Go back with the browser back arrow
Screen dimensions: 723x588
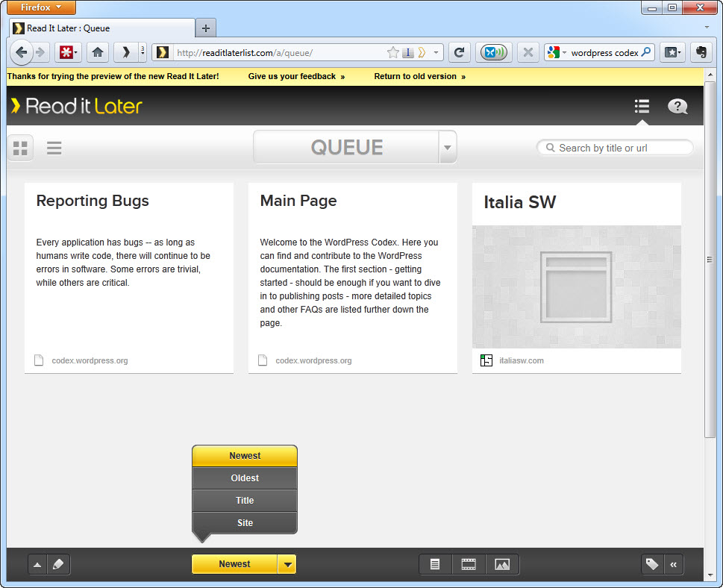coord(21,52)
